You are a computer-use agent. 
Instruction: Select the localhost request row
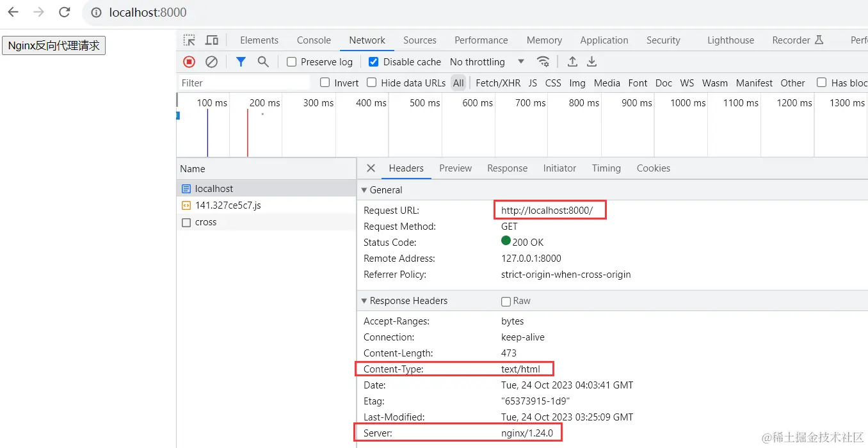[266, 189]
